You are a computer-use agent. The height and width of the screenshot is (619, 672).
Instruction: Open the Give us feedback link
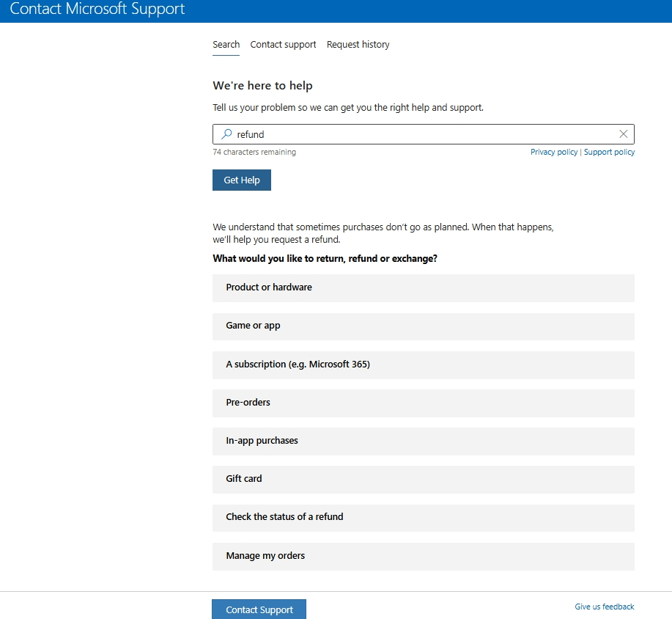[x=605, y=607]
